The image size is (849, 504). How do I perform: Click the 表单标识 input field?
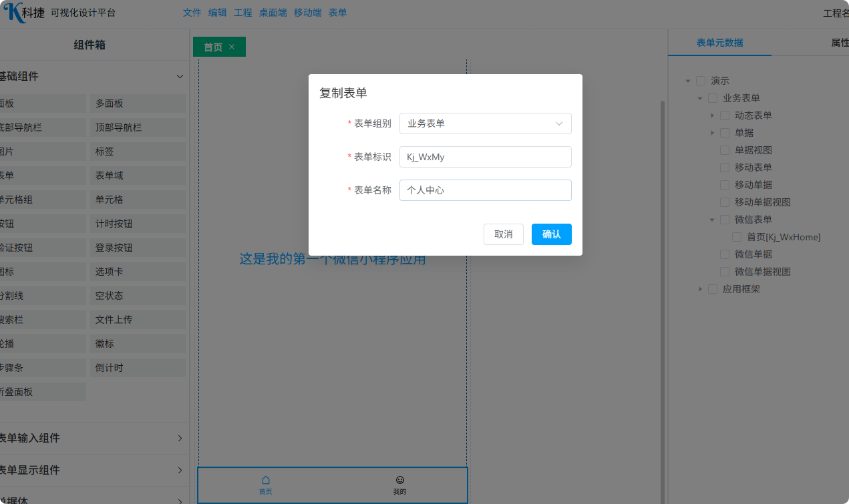coord(485,157)
